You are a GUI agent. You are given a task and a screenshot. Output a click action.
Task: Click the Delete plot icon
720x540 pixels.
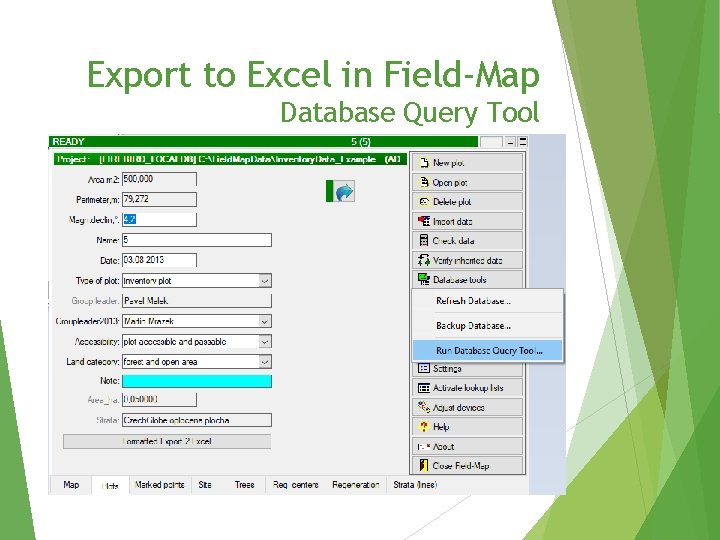point(424,202)
